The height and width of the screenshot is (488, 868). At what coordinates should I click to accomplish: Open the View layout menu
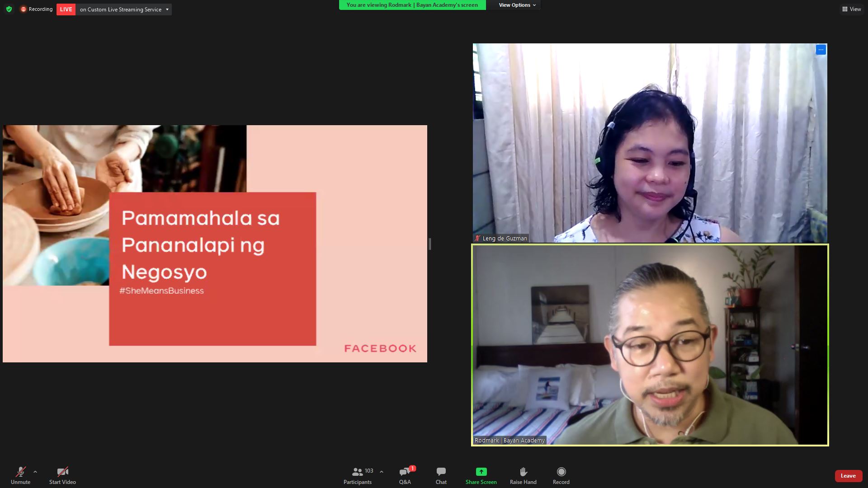tap(851, 9)
